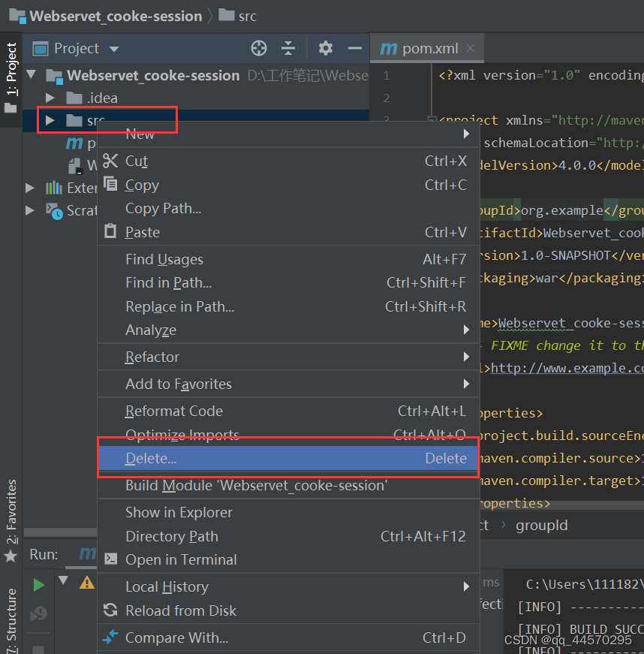Image resolution: width=644 pixels, height=654 pixels.
Task: Open the Project view dropdown arrow
Action: pos(114,50)
